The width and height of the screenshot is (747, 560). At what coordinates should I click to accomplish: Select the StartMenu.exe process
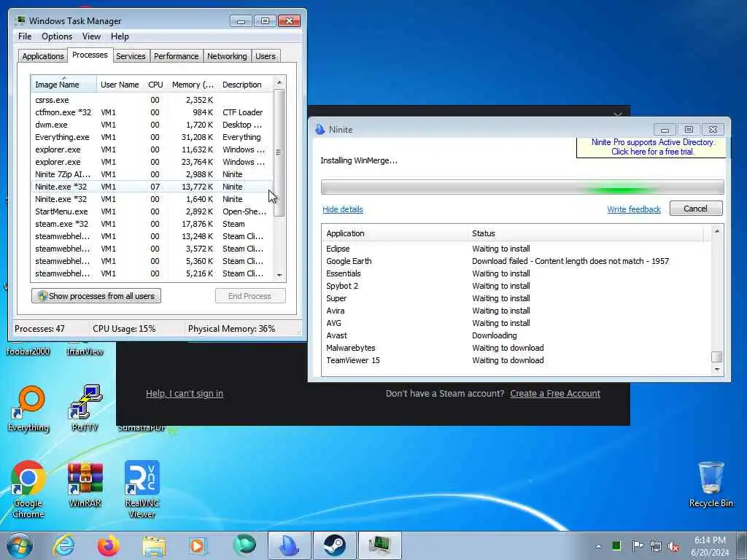coord(152,211)
